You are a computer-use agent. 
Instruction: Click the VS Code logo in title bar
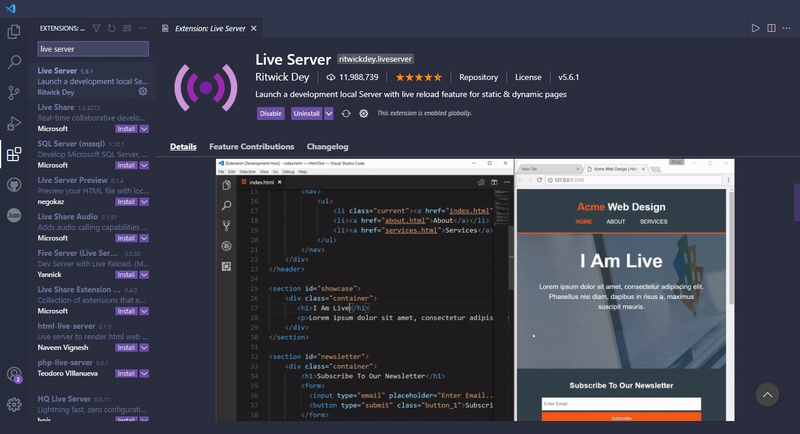coord(11,8)
